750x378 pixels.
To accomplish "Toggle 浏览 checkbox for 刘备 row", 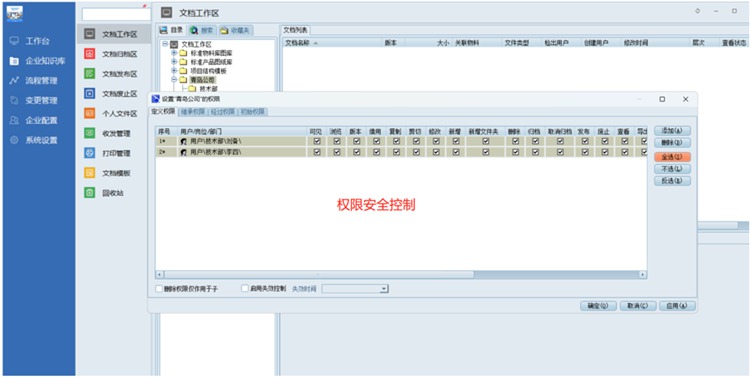I will (337, 142).
